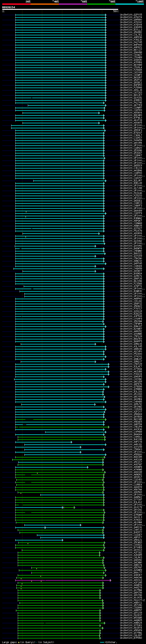146x644 pixels.
Task: Select the UniRef100_Q4PFA5 label
Action: (131, 263)
